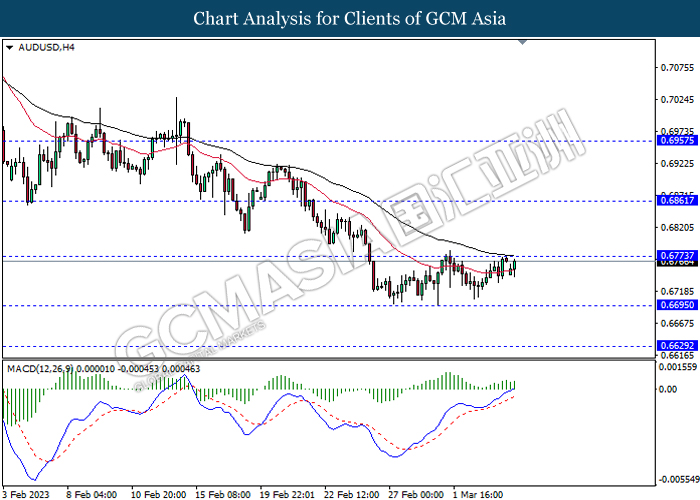This screenshot has height=500, width=700.
Task: Select the 0.66292 price level label
Action: 677,346
